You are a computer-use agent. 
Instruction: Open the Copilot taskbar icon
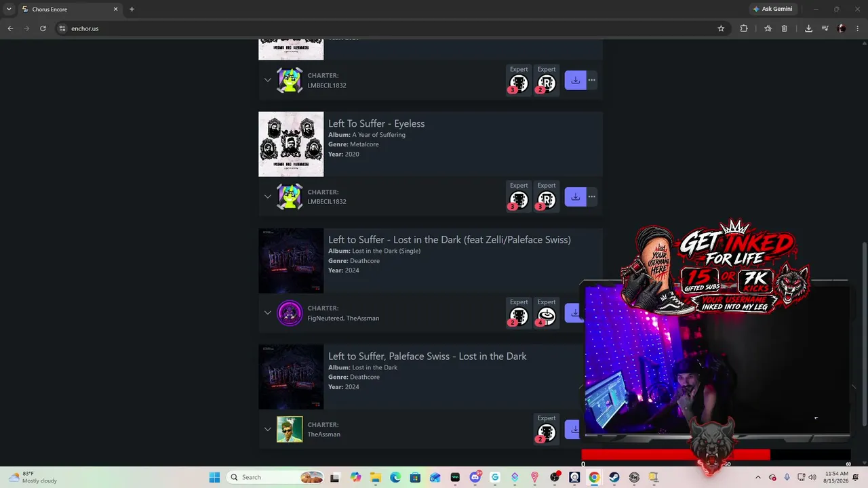[356, 477]
